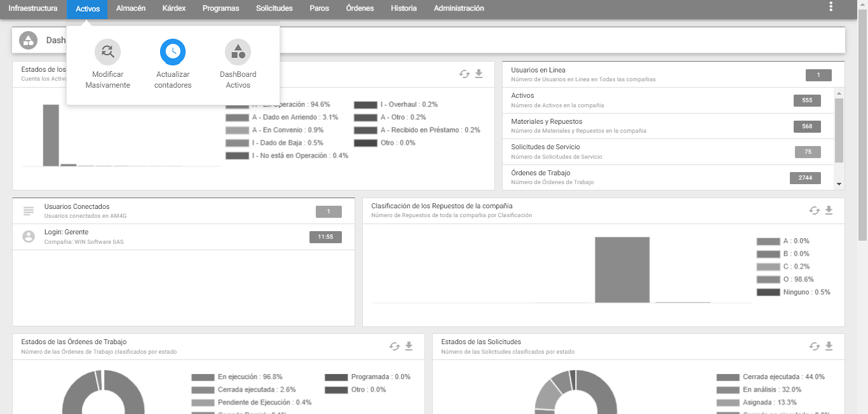Click Materiales y Repuestos badge 568
Screen dimensions: 868x414
coord(807,126)
